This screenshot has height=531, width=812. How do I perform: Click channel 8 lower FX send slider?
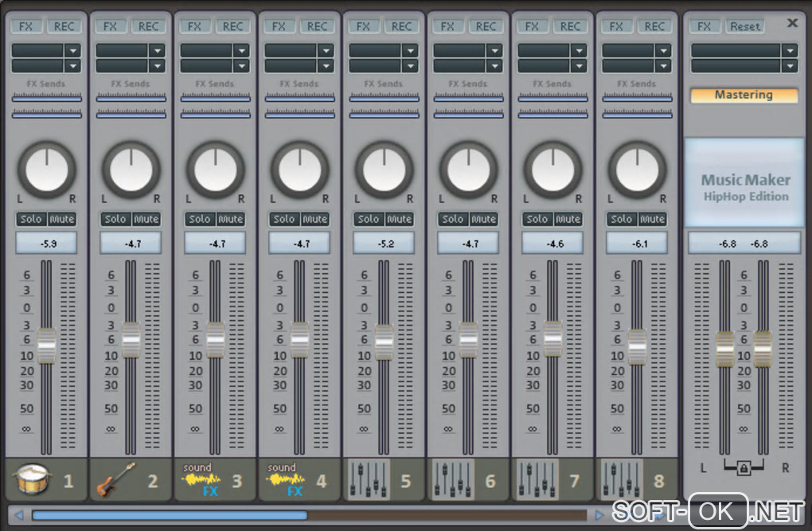click(x=638, y=114)
